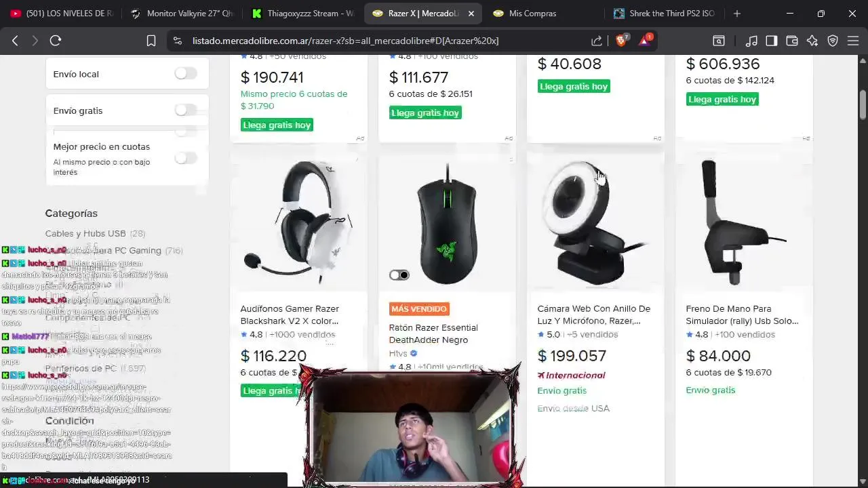Image resolution: width=868 pixels, height=488 pixels.
Task: Switch DeathAdder mouse color variant swatch
Action: pos(399,274)
